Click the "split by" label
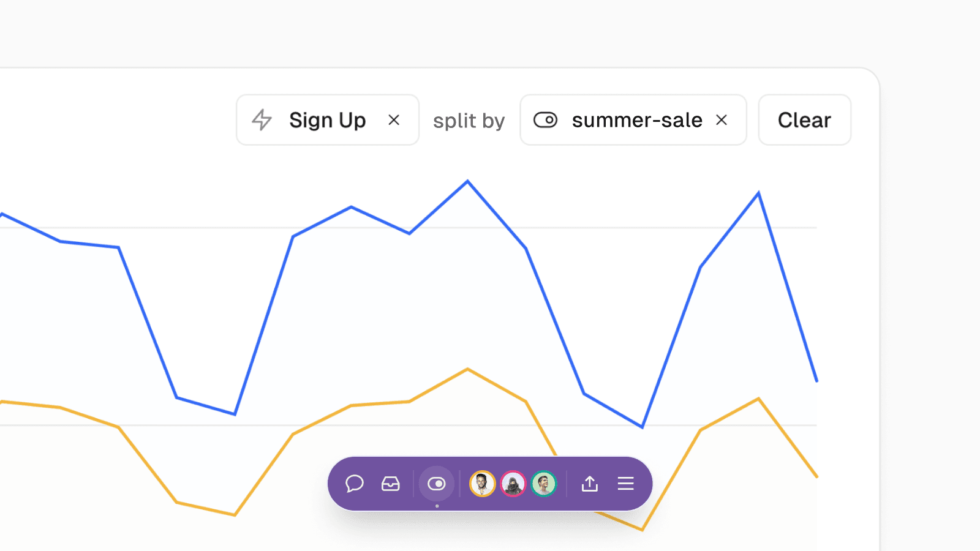The width and height of the screenshot is (980, 551). pyautogui.click(x=469, y=121)
